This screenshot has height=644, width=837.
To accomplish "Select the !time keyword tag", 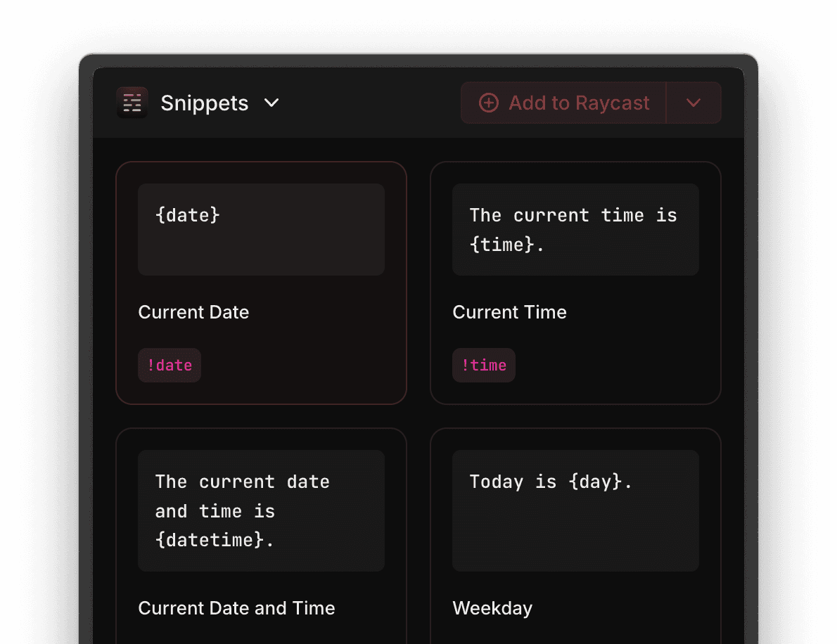I will [x=483, y=365].
